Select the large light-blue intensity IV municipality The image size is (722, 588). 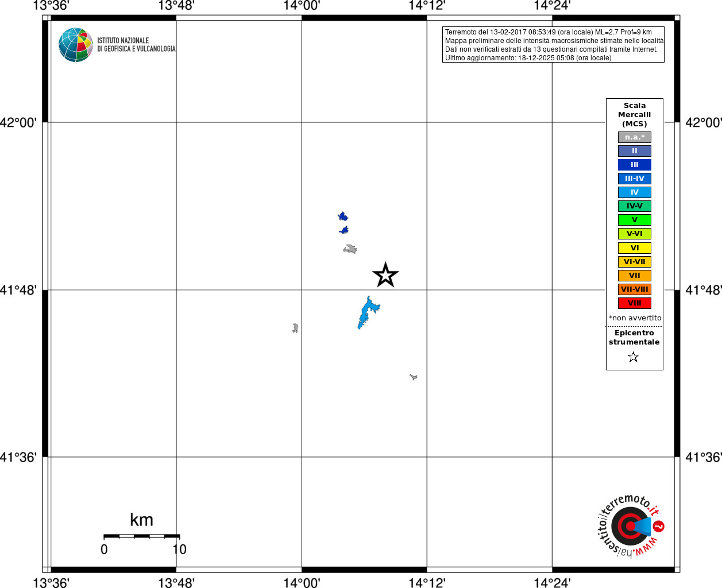(x=368, y=313)
